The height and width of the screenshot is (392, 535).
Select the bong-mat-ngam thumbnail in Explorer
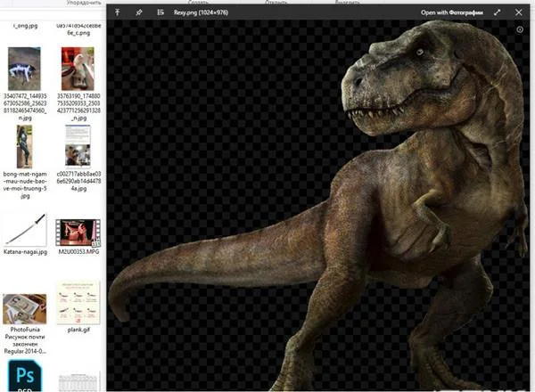25,147
